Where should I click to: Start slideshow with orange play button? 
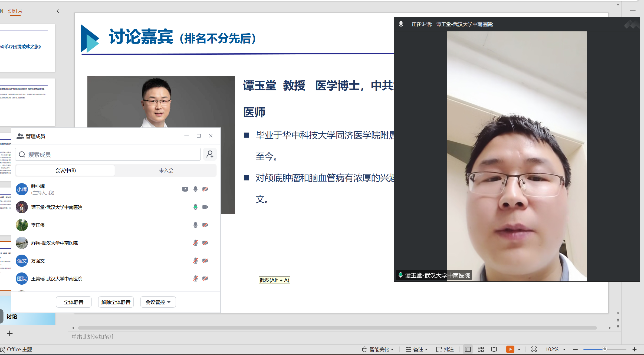(510, 349)
